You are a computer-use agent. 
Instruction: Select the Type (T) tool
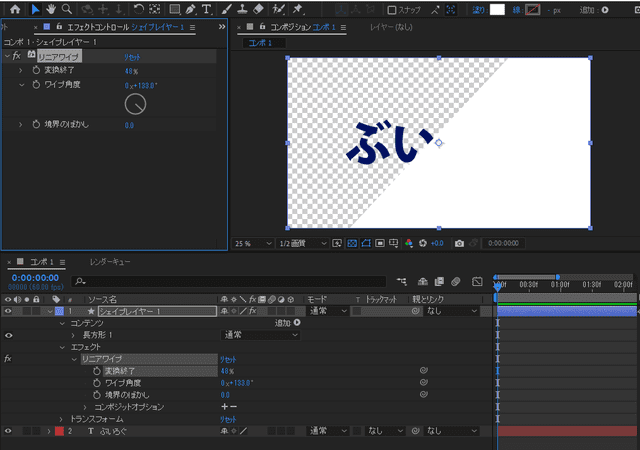(x=207, y=9)
